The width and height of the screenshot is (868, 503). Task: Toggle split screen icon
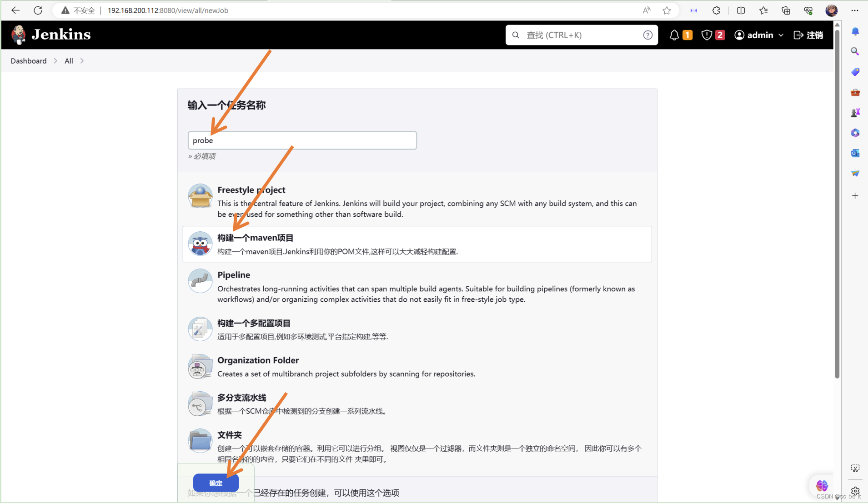(x=741, y=10)
